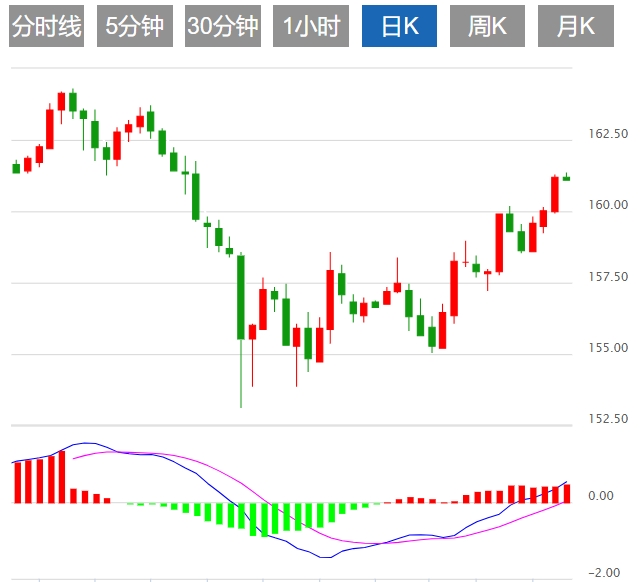Click the tallest red MACD bar on the left
This screenshot has height=582, width=640.
pos(61,476)
